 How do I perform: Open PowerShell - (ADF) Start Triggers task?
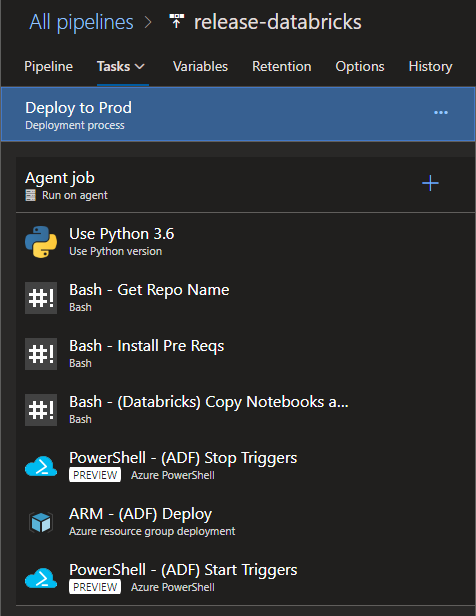[245, 578]
